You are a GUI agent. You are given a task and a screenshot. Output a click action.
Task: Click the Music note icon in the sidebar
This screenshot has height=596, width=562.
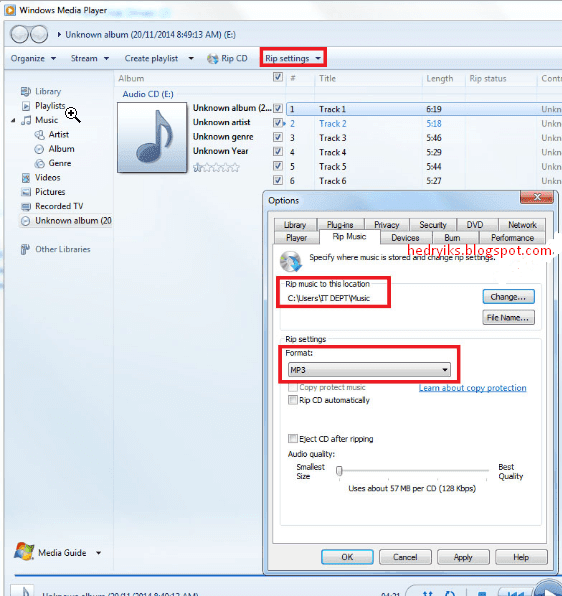(x=26, y=120)
